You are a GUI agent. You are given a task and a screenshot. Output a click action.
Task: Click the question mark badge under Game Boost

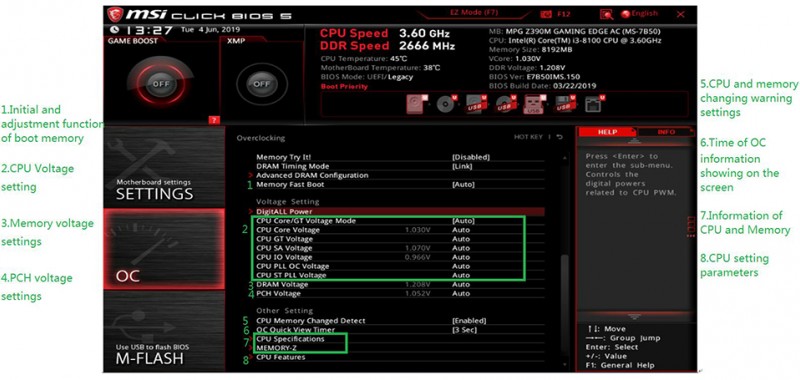[x=214, y=120]
